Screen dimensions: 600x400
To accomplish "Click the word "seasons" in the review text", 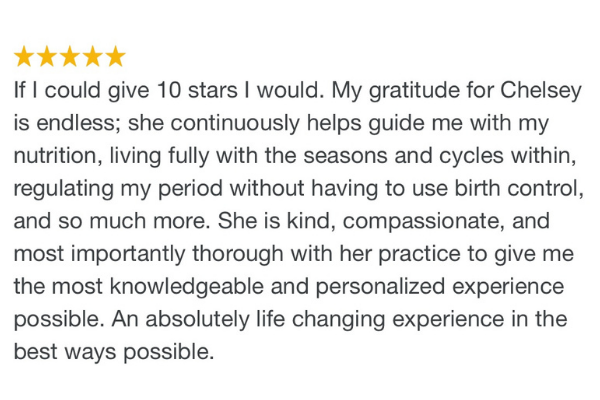I will tap(345, 156).
